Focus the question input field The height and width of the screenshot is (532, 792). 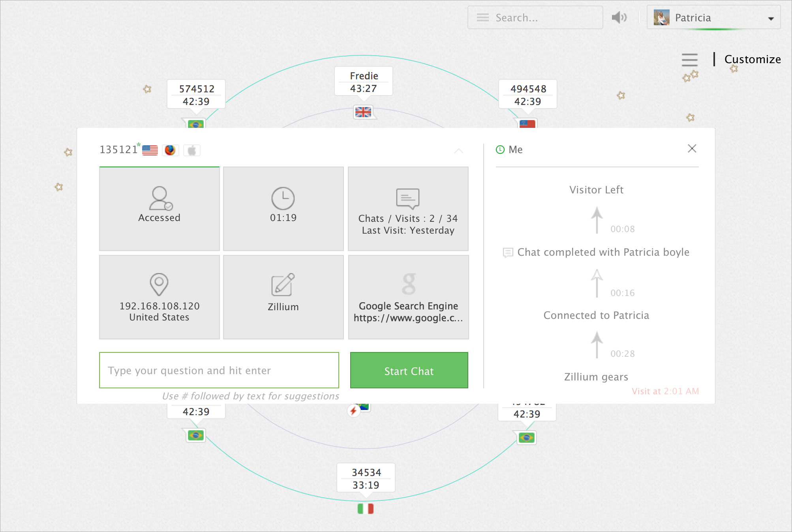point(219,370)
